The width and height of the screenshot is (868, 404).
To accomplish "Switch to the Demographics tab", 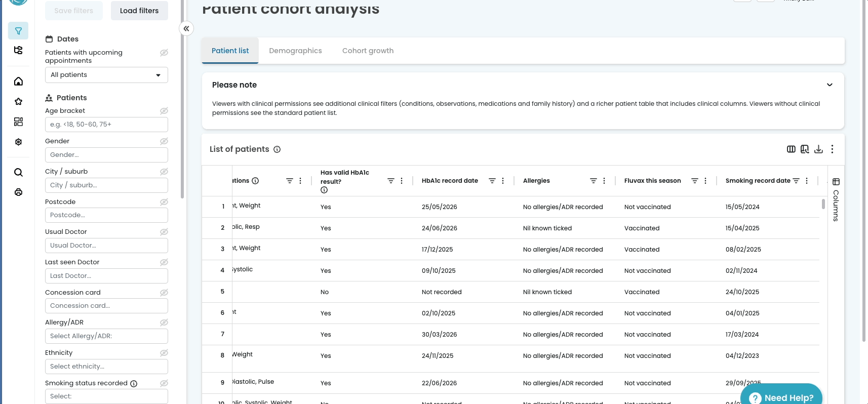I will coord(295,51).
